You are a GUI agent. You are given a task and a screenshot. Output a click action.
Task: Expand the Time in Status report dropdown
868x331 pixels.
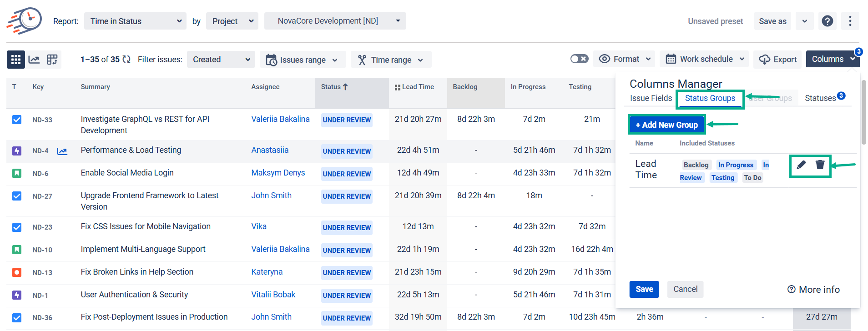tap(135, 21)
